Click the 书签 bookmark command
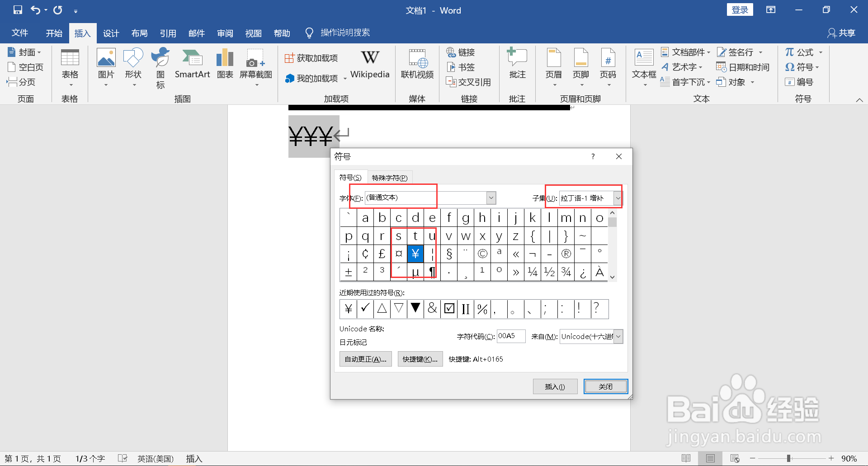868x466 pixels. [461, 67]
